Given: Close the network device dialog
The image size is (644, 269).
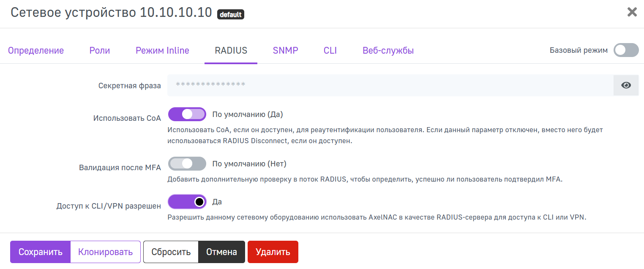Looking at the screenshot, I should tap(632, 12).
